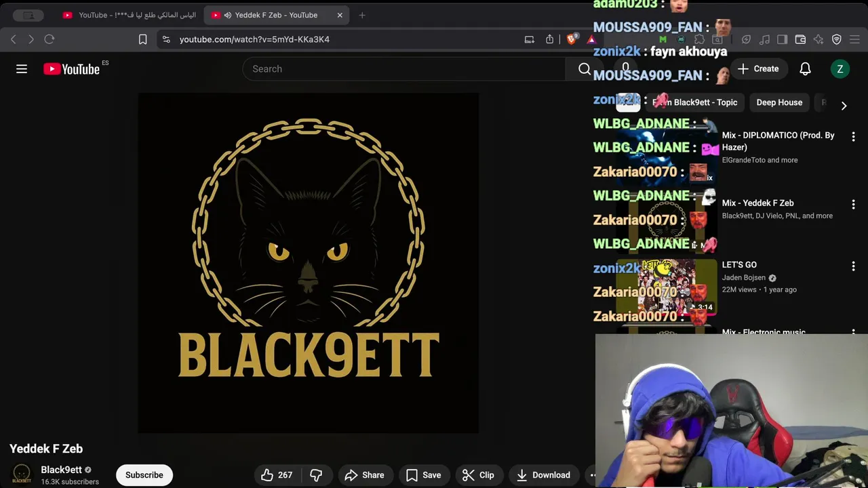Open the browser extensions puzzle icon
Viewport: 868px width, 488px height.
pos(699,39)
